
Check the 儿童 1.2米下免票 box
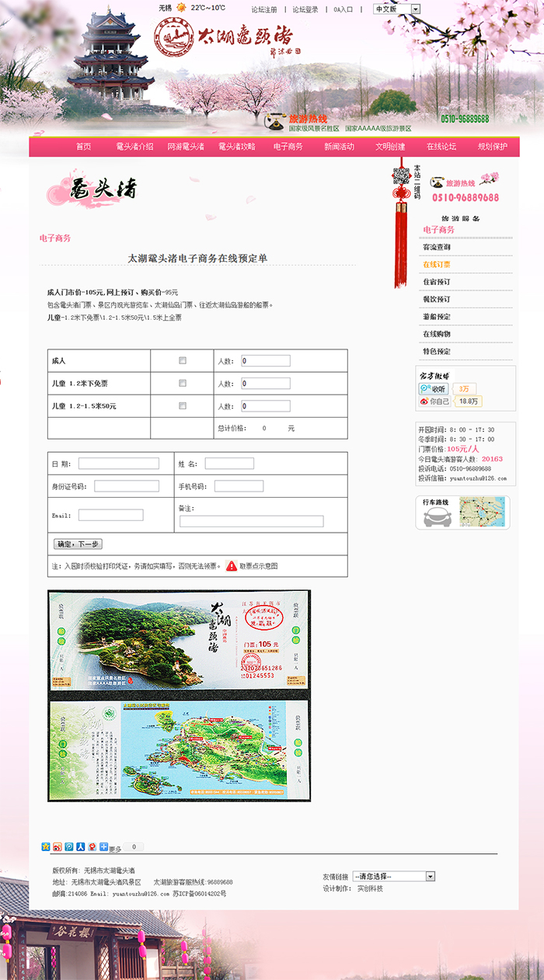(183, 383)
